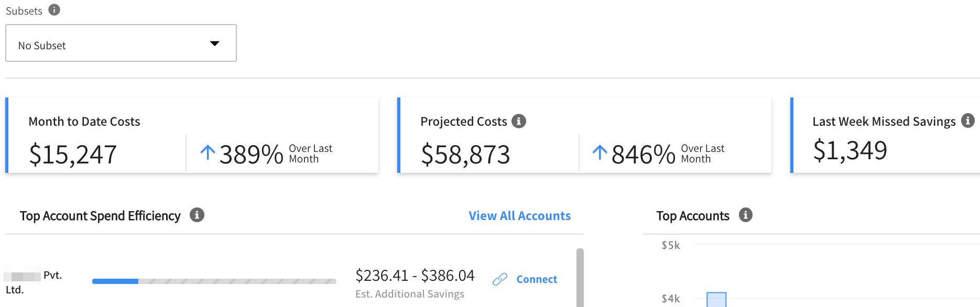980x307 pixels.
Task: View Last Week Missed Savings info icon
Action: pos(970,120)
